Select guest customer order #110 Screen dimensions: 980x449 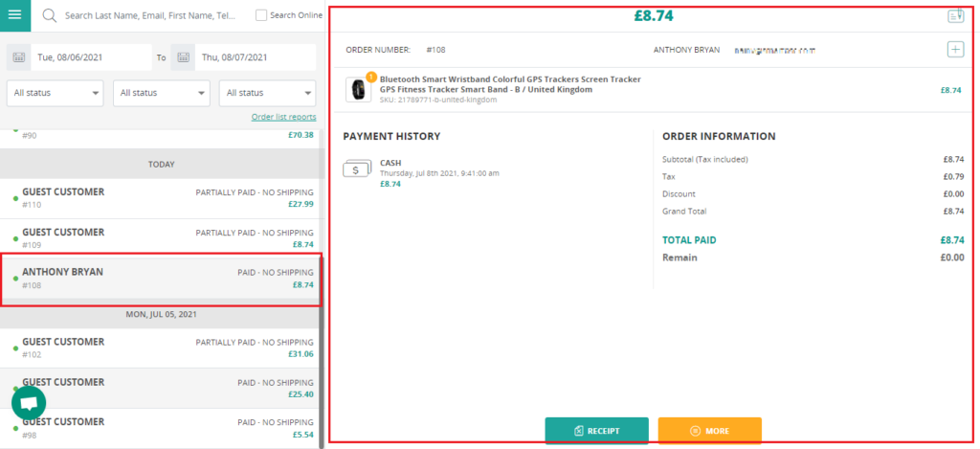pos(161,198)
